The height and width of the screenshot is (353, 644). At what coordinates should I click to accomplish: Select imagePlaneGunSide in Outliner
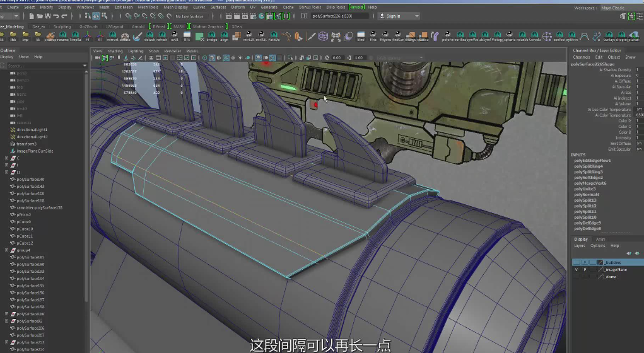pos(35,151)
